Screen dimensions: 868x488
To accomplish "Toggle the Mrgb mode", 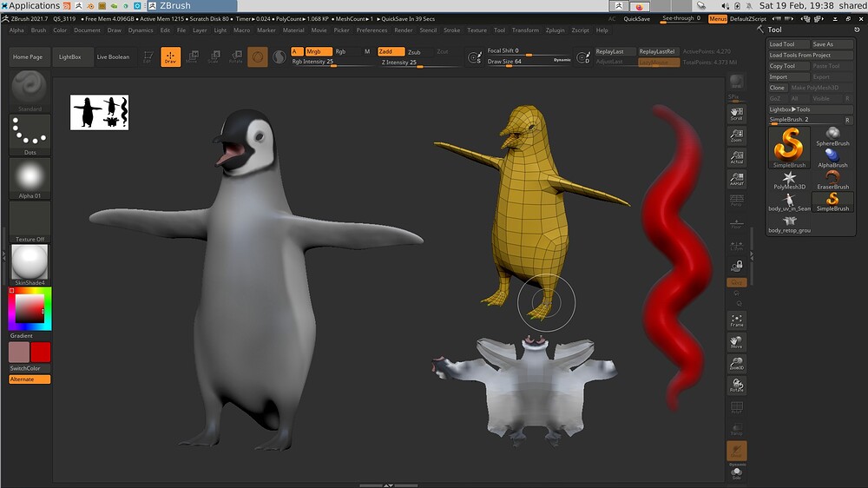I will 319,51.
